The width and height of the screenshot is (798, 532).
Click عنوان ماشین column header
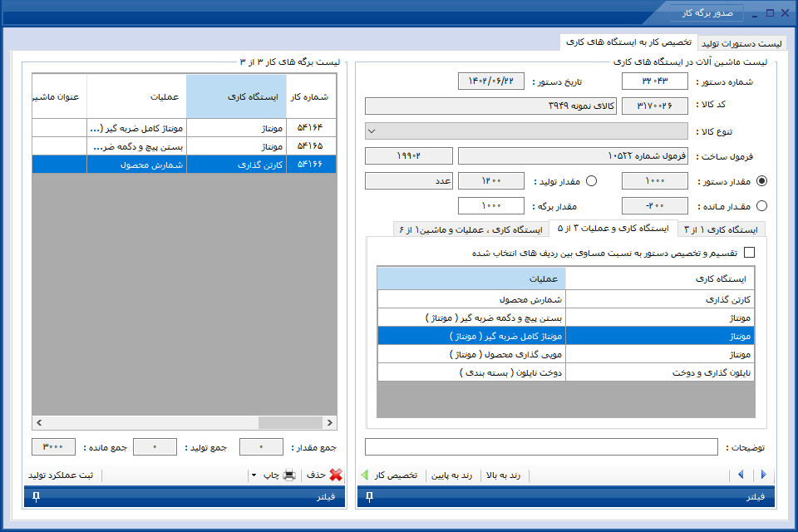59,96
